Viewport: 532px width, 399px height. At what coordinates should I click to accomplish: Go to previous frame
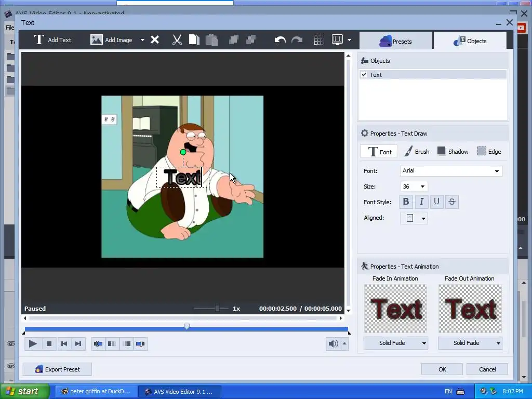pyautogui.click(x=64, y=344)
